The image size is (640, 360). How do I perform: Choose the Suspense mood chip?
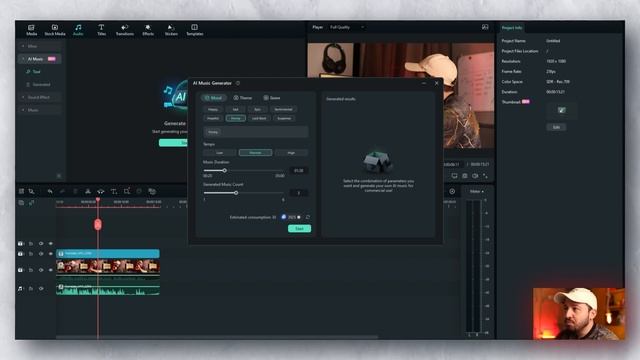284,118
